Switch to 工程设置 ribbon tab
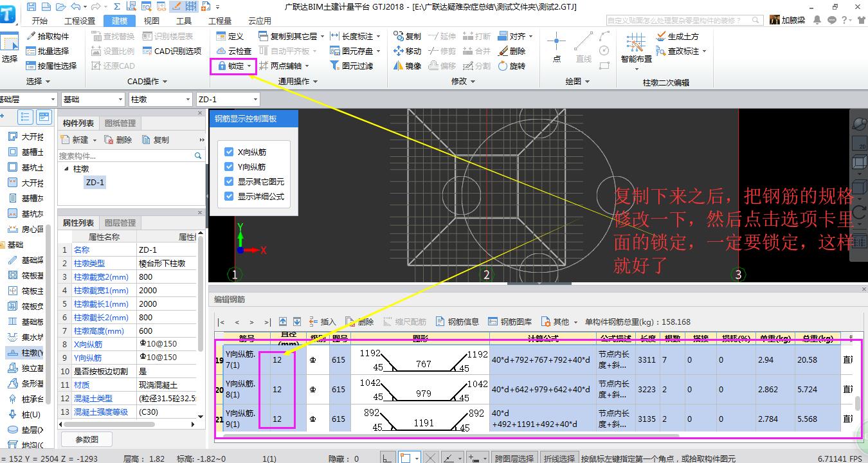 pos(80,21)
